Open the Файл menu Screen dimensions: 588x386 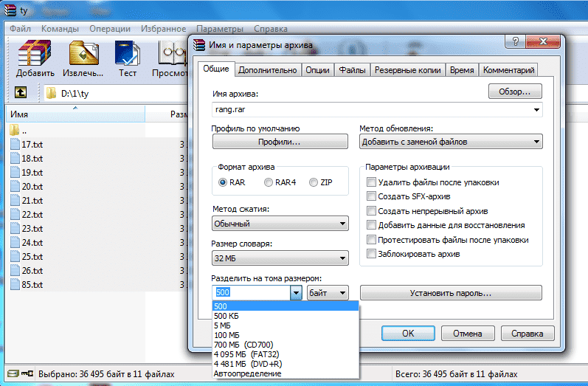(x=20, y=29)
